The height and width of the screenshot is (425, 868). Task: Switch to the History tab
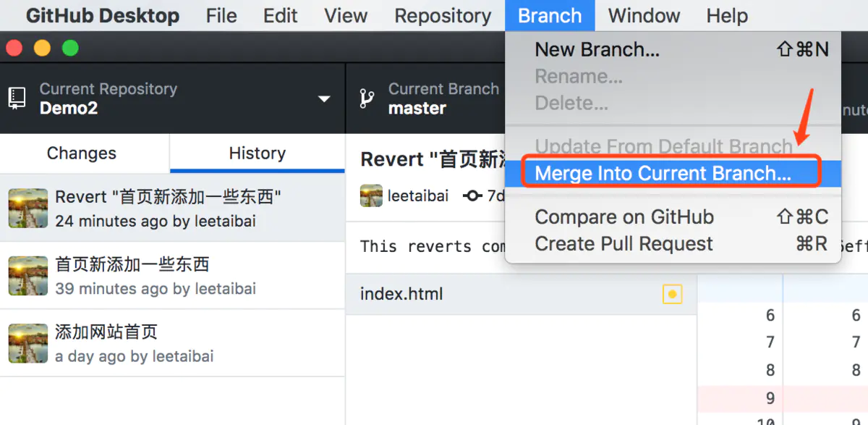(x=257, y=153)
